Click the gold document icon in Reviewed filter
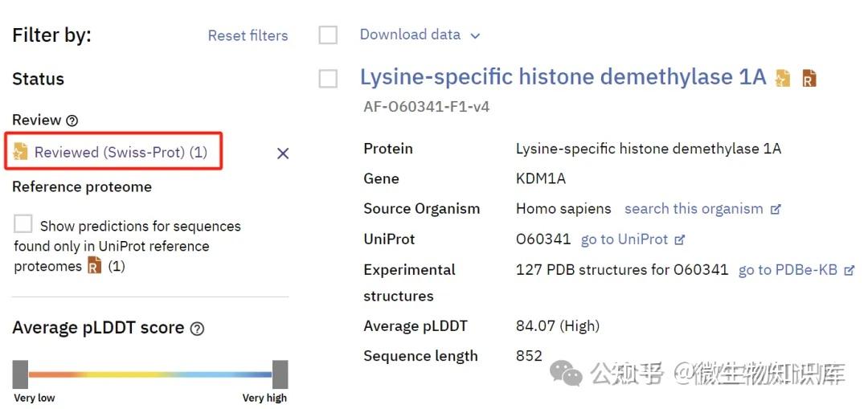The height and width of the screenshot is (409, 868). [21, 152]
